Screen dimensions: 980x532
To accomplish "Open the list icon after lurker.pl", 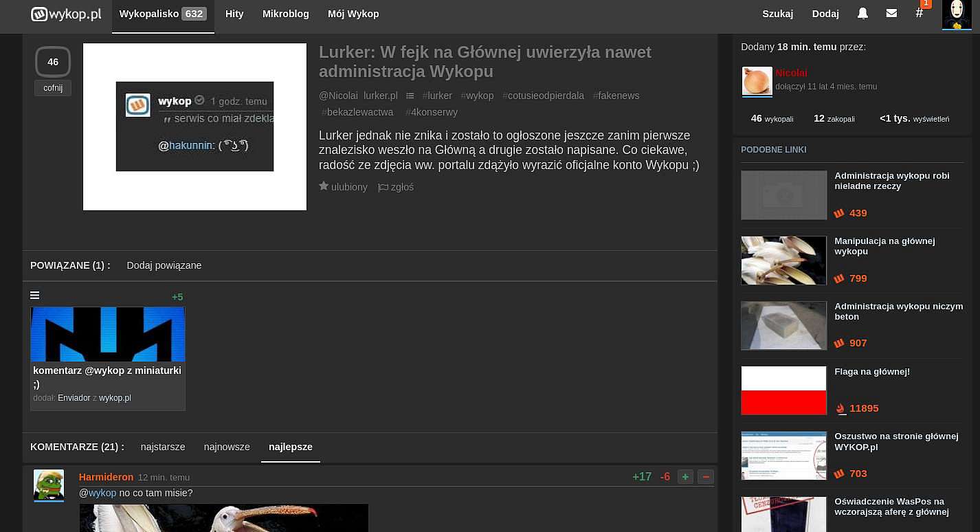I will 410,96.
